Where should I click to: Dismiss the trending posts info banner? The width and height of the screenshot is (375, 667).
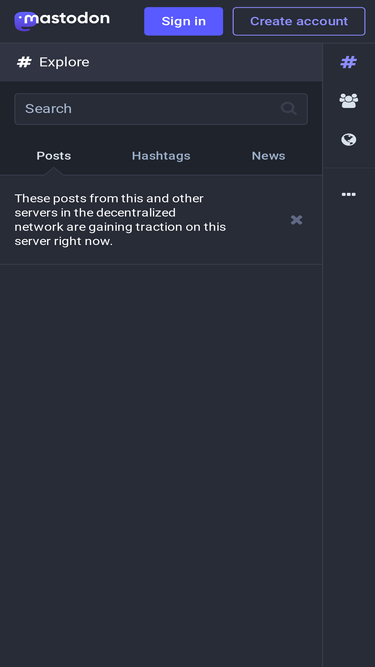click(x=296, y=220)
